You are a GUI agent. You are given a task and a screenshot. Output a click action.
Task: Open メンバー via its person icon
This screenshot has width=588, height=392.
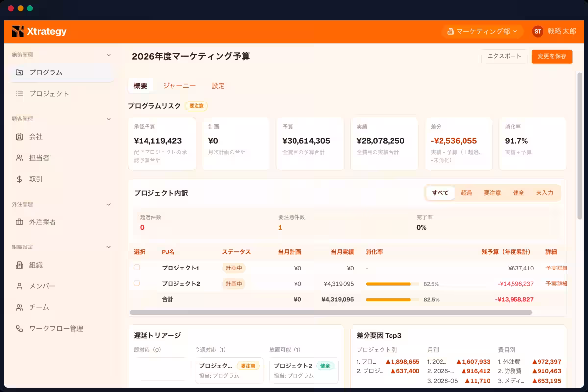point(19,286)
